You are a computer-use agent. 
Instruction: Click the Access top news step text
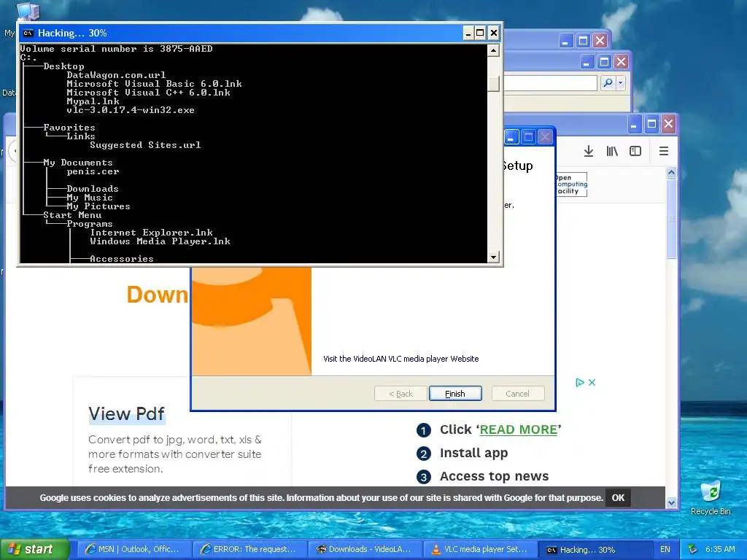point(494,476)
